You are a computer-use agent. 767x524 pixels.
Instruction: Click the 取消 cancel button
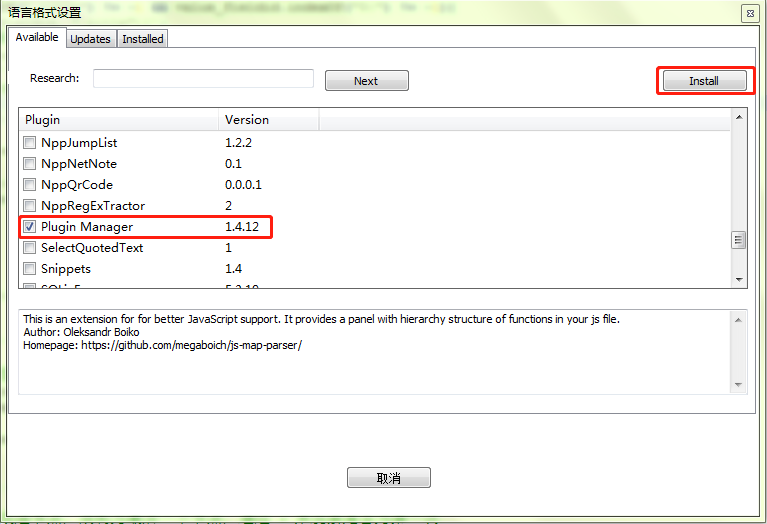click(x=389, y=478)
